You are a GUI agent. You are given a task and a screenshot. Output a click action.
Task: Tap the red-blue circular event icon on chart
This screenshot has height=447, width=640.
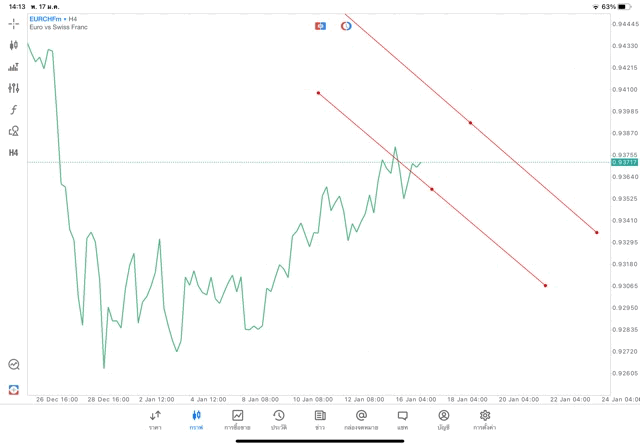[346, 25]
